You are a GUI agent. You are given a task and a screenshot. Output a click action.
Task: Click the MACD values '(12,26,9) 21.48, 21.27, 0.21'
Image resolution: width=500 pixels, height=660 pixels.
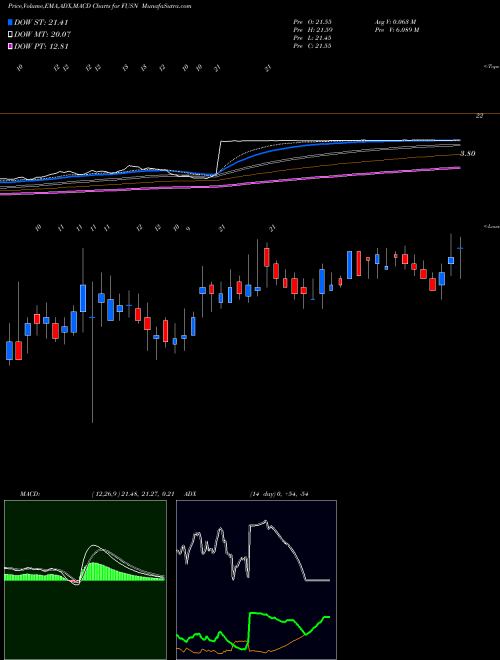(x=133, y=494)
